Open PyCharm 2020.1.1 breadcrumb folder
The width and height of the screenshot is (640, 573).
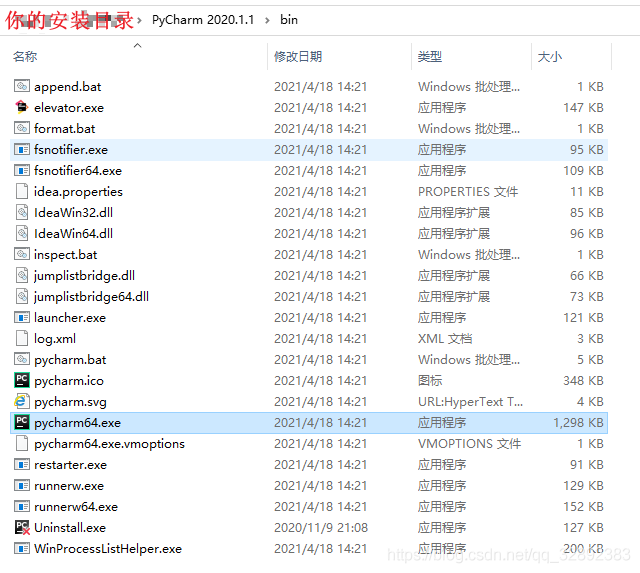203,20
